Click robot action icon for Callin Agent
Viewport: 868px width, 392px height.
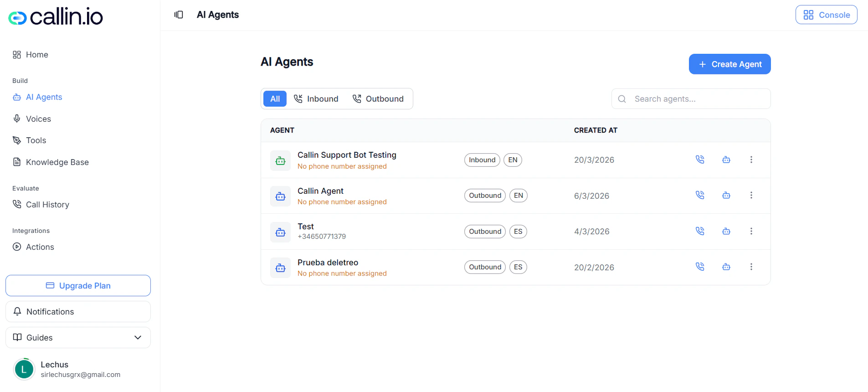coord(726,195)
